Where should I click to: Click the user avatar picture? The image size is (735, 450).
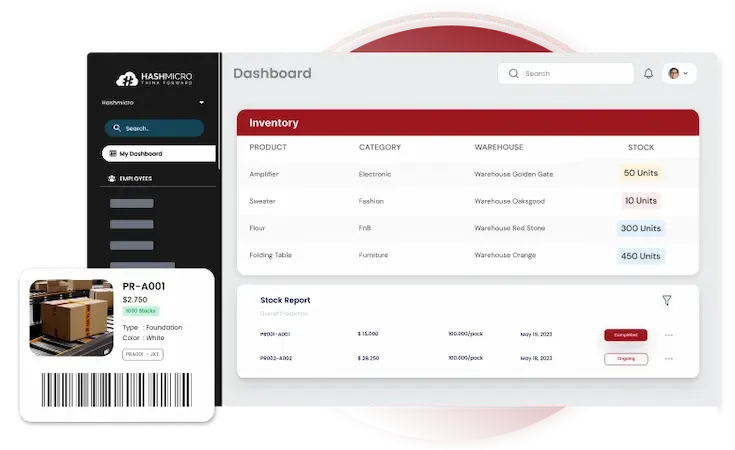[674, 74]
